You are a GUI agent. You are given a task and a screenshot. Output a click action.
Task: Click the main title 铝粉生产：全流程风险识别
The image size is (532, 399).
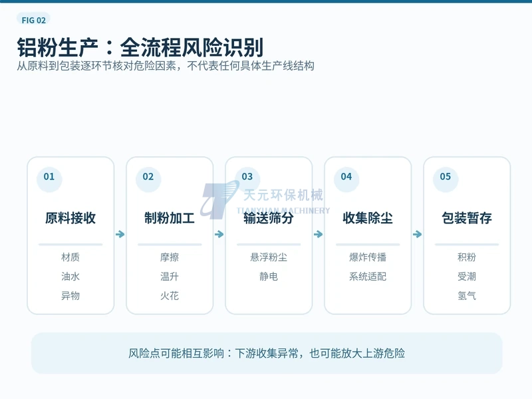pyautogui.click(x=140, y=47)
